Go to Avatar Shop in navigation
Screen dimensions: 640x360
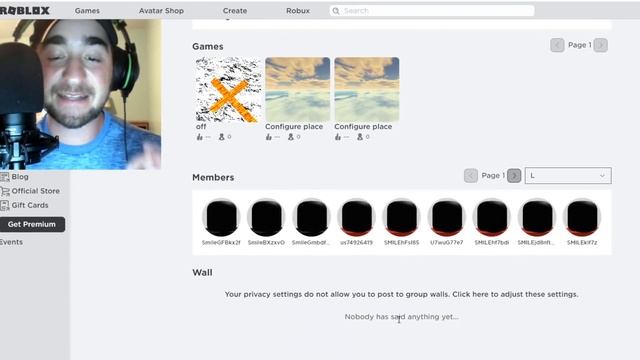coord(161,11)
